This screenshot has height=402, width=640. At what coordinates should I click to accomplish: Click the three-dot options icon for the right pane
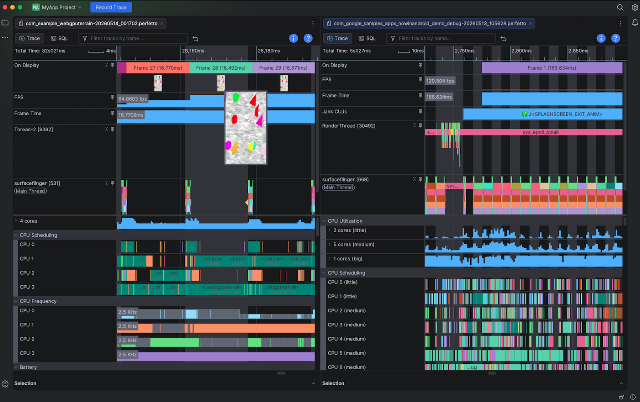tap(620, 23)
